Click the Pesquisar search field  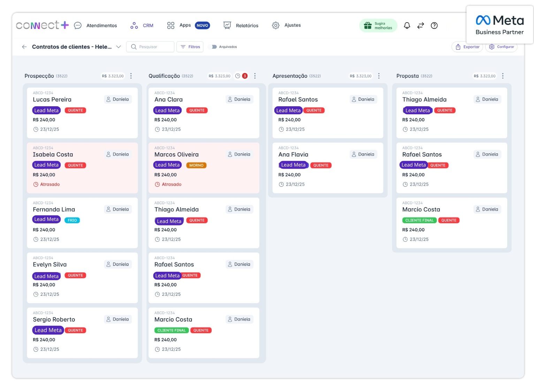[150, 47]
